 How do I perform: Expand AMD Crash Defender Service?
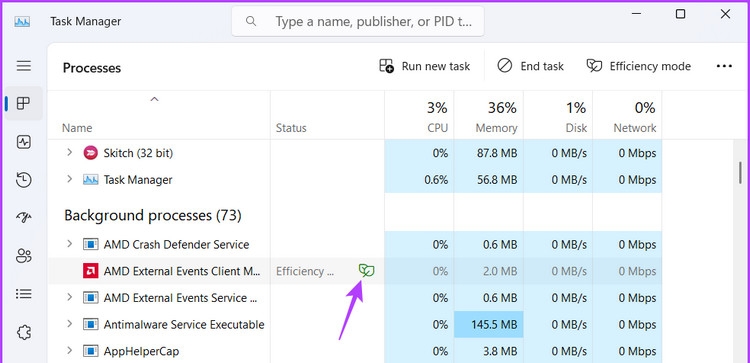(x=69, y=244)
